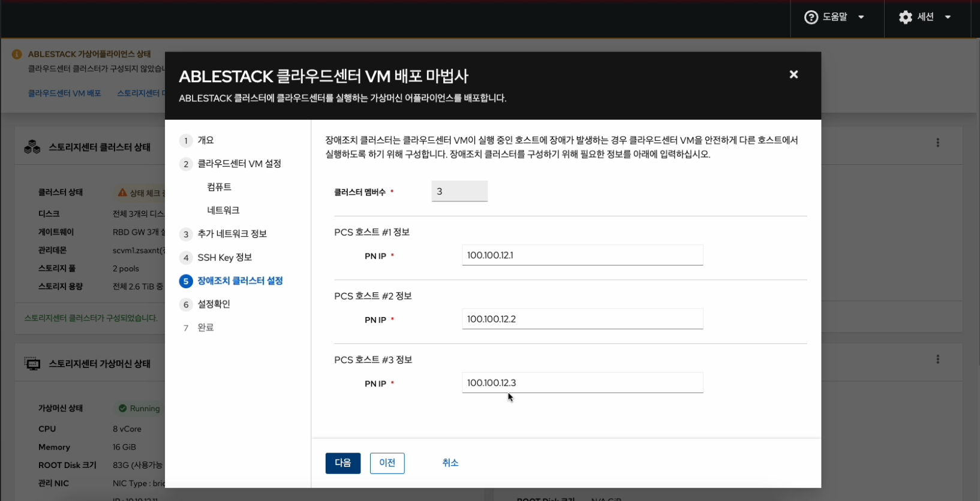Open the 클라우드센터 VM 배포 link
The width and height of the screenshot is (980, 501).
coord(65,93)
